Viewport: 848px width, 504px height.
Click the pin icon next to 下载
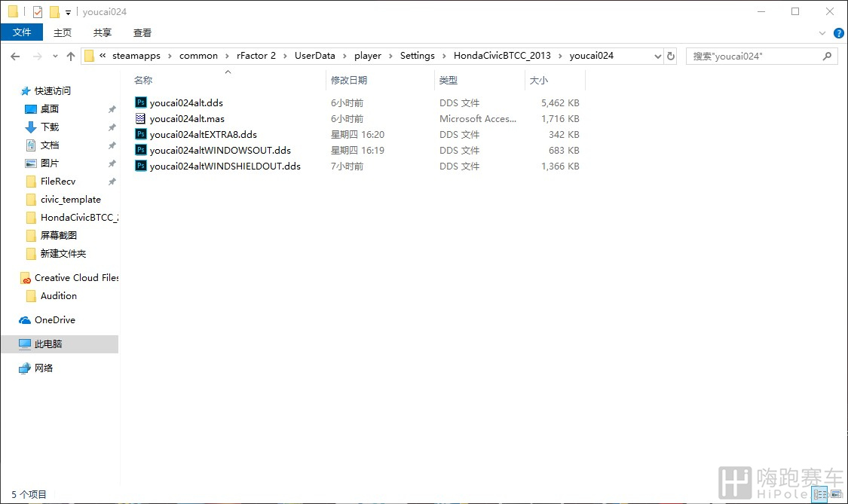point(112,127)
